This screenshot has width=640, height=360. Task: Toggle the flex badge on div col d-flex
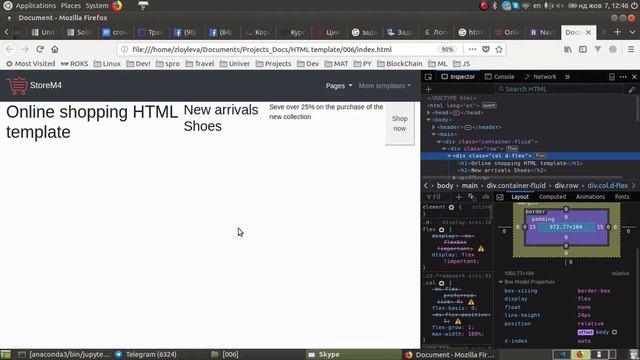click(x=540, y=156)
